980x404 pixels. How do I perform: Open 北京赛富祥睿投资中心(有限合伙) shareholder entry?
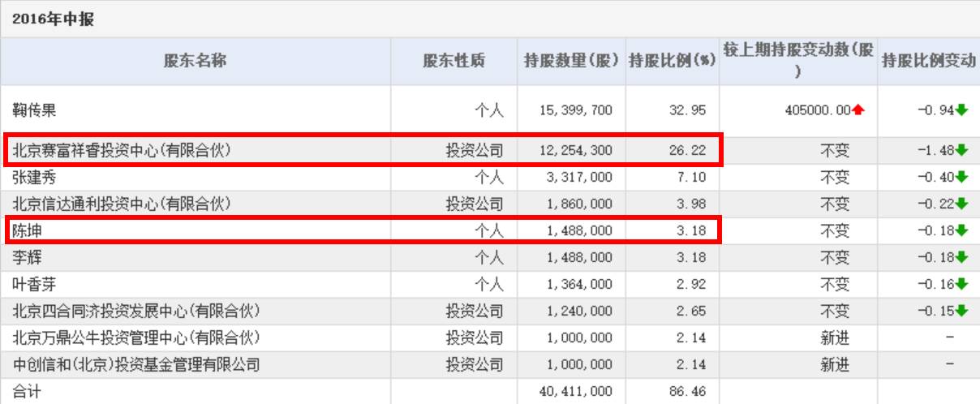(122, 150)
